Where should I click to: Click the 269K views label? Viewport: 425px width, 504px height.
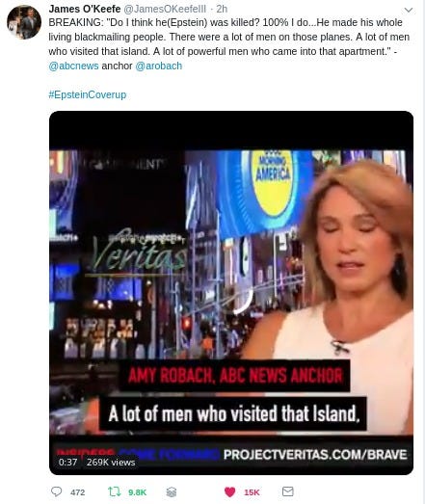[111, 463]
